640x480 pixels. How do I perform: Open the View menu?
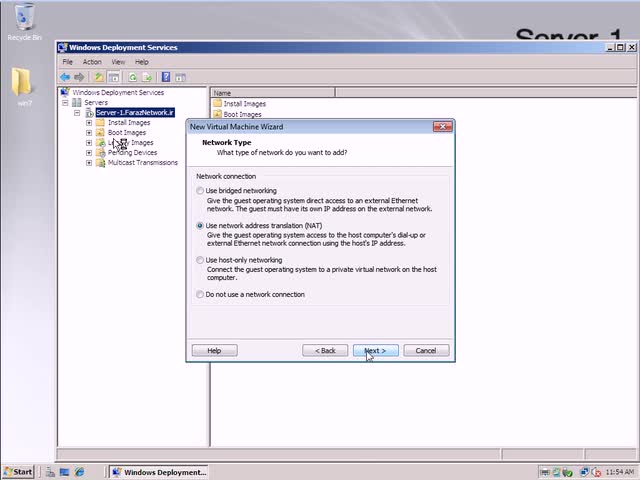tap(118, 62)
